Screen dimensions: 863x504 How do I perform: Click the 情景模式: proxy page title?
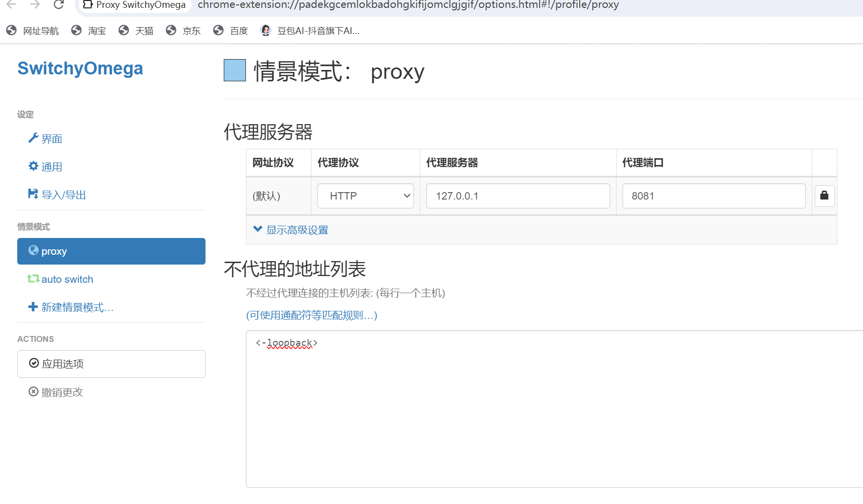point(339,71)
